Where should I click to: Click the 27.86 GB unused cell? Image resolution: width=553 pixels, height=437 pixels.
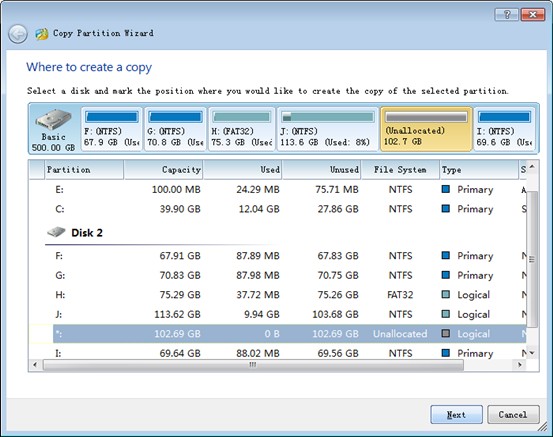(338, 209)
